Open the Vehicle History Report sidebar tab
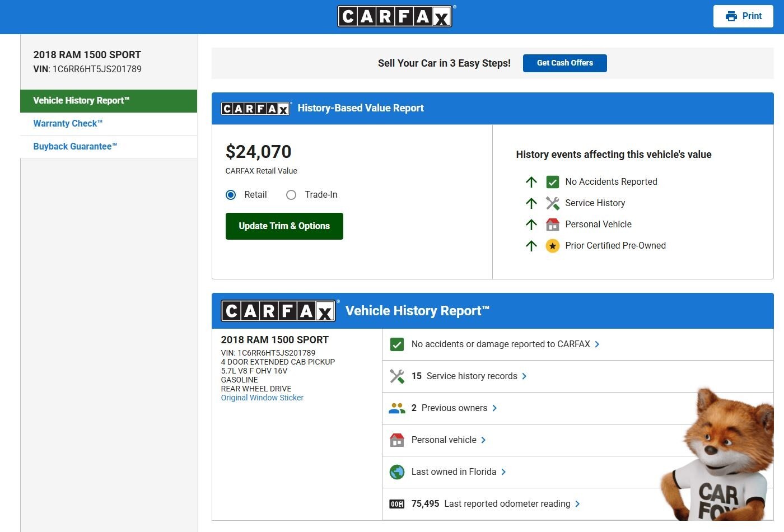The height and width of the screenshot is (532, 784). click(109, 101)
